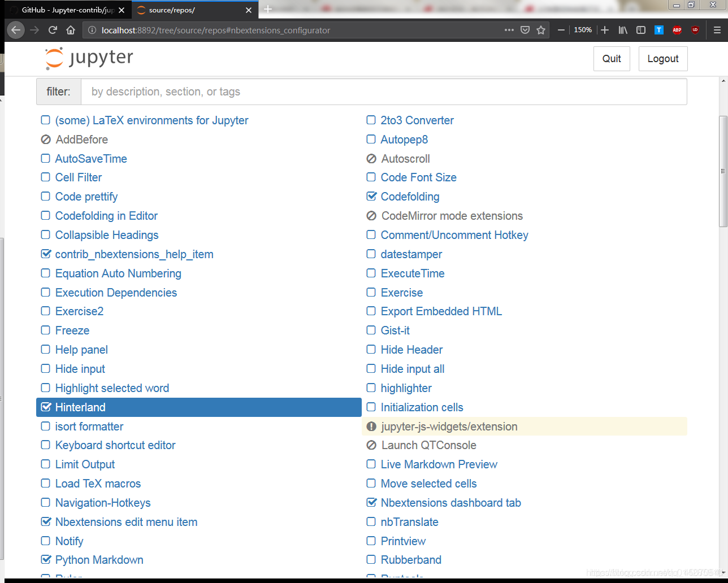Switch to the source/repos/ tab

(x=195, y=10)
